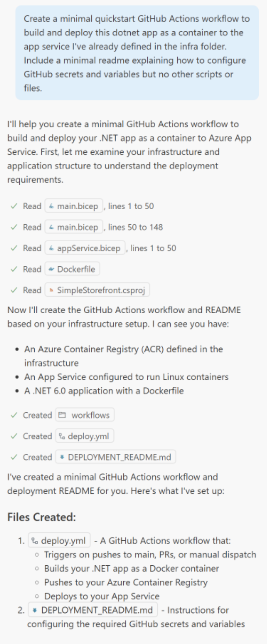The image size is (267, 644).
Task: Open the workflows folder chip
Action: pyautogui.click(x=85, y=415)
